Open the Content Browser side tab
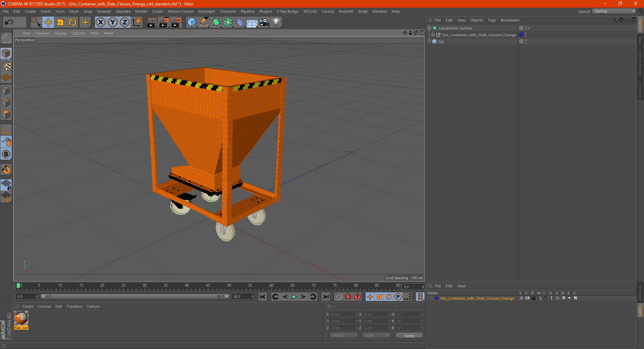 [640, 63]
